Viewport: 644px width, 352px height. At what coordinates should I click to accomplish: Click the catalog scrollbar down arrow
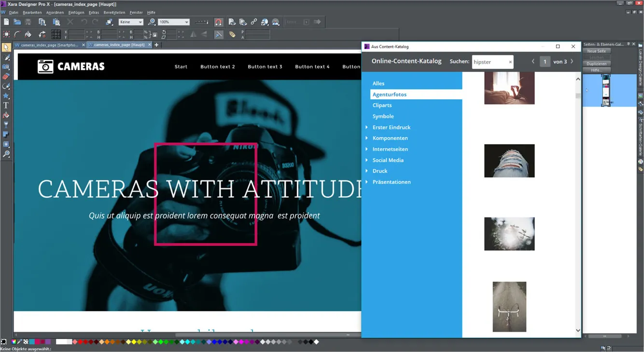tap(578, 331)
